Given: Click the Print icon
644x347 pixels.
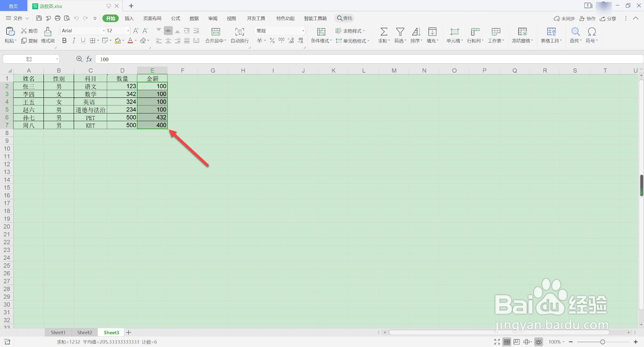Looking at the screenshot, I should pyautogui.click(x=58, y=18).
